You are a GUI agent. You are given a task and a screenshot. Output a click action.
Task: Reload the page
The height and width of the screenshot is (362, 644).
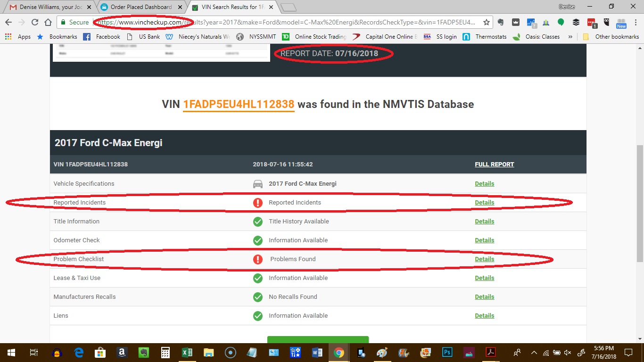35,22
